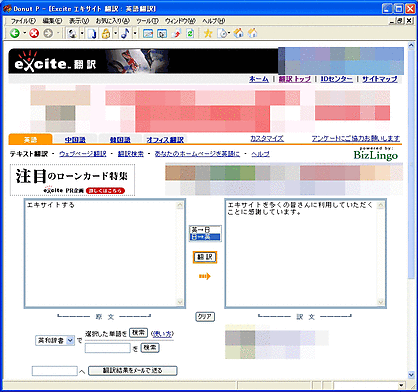Open the 使い方 link
Viewport: 418px width, 392px height.
click(x=162, y=333)
